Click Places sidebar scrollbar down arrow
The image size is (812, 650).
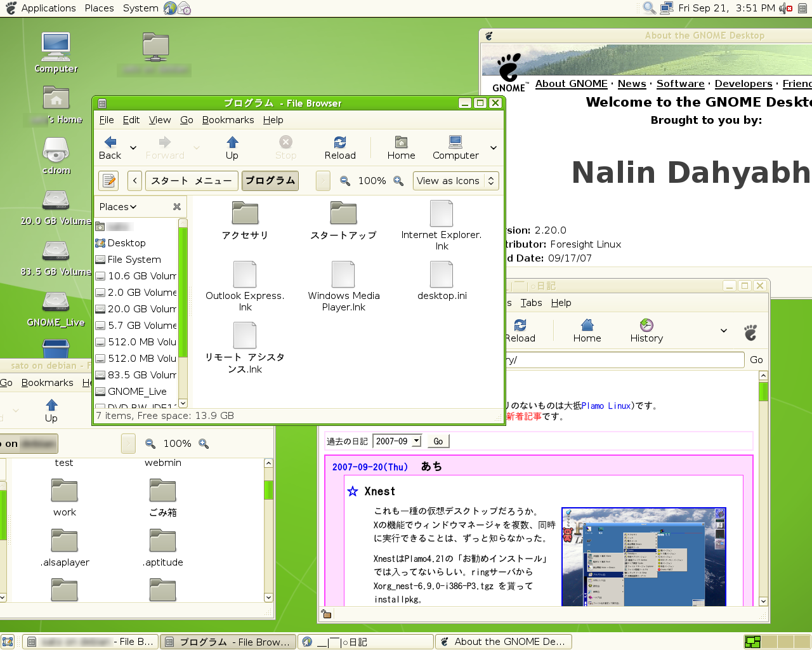183,403
